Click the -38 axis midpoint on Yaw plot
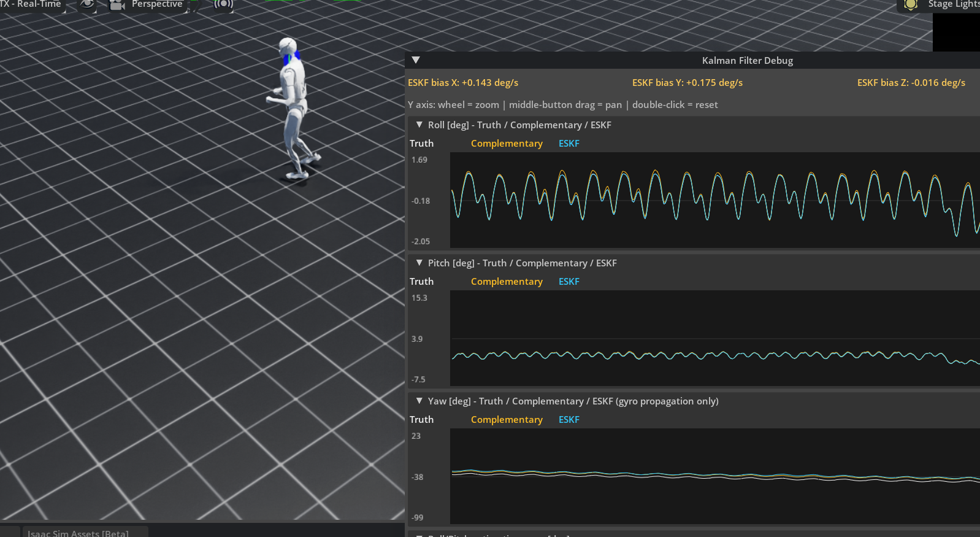Image resolution: width=980 pixels, height=537 pixels. [x=418, y=477]
